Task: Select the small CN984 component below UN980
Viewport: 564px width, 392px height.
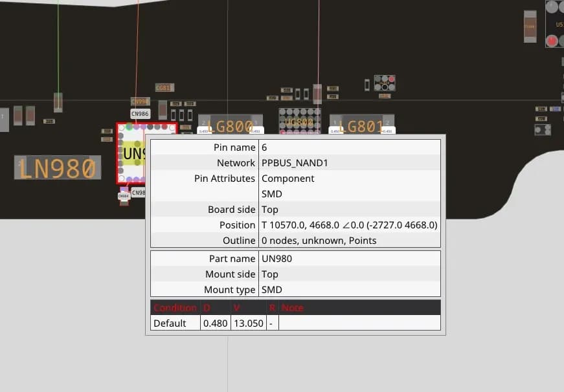Action: pos(124,196)
